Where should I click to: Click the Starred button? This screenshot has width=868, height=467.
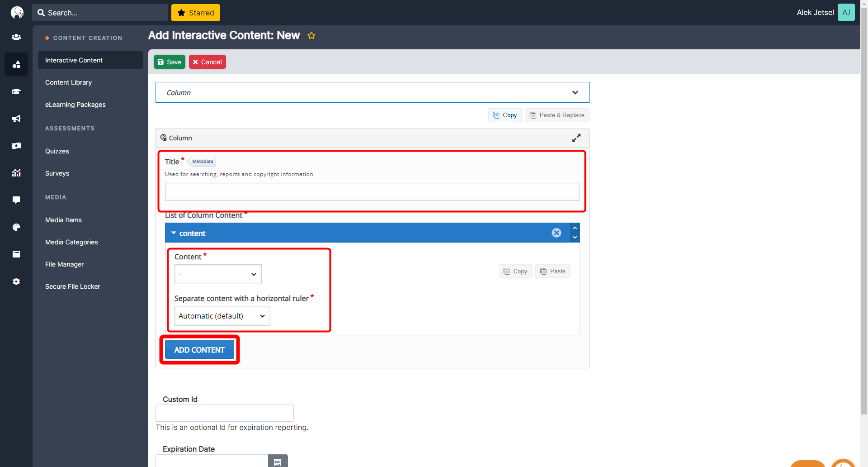click(196, 13)
